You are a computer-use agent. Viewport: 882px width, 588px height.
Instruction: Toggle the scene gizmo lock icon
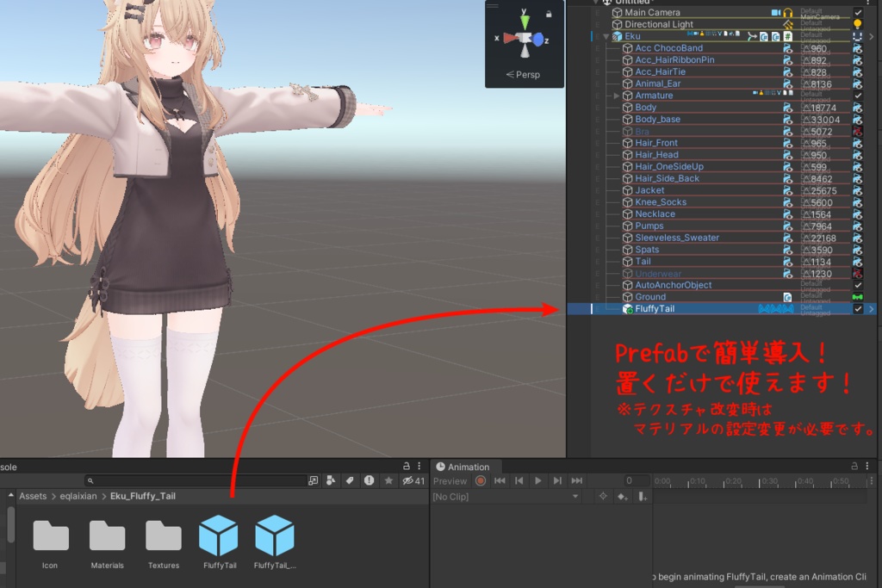click(x=549, y=14)
